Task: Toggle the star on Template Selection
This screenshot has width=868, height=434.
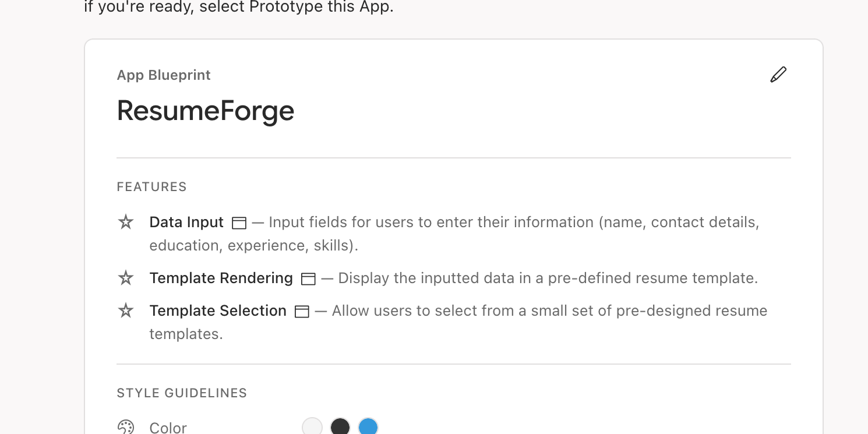Action: coord(126,310)
